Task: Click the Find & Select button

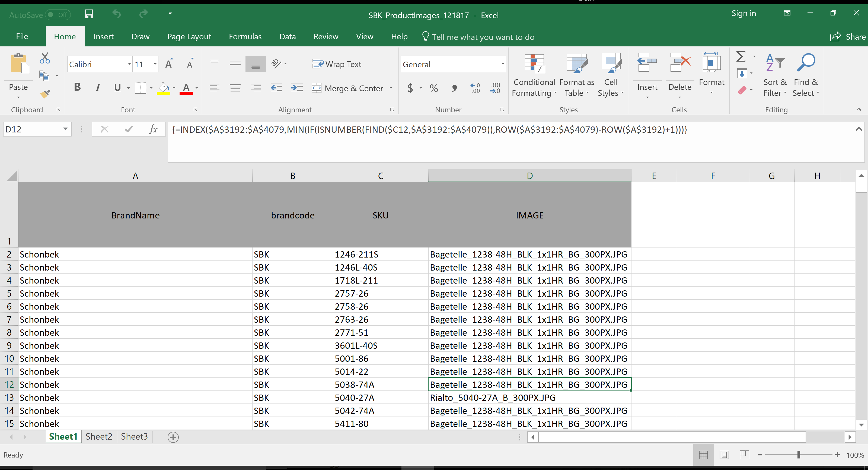Action: [806, 75]
